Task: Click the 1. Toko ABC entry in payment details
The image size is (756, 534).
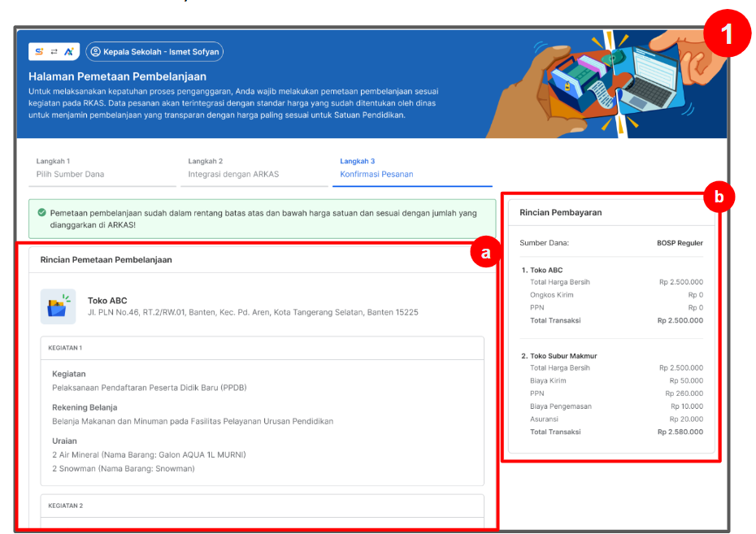Action: (x=542, y=270)
